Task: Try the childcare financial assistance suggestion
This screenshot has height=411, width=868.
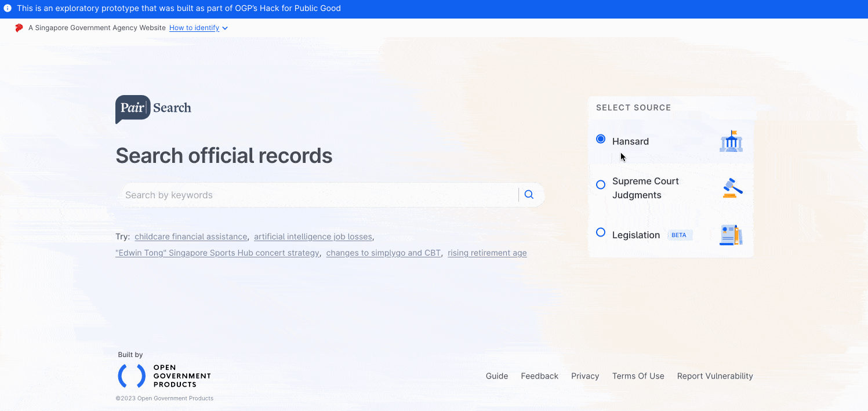Action: pos(191,237)
